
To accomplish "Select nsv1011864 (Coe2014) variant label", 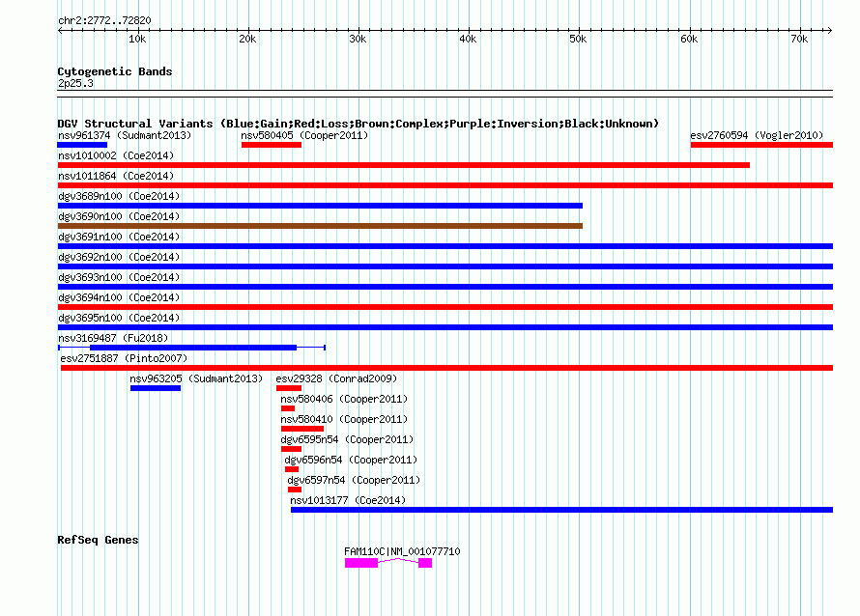I will [x=116, y=176].
